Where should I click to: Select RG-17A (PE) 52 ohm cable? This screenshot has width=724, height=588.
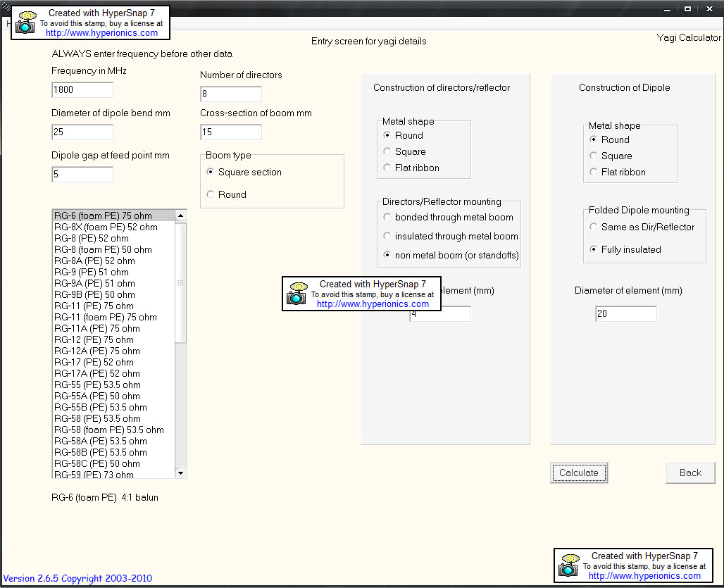tap(113, 373)
